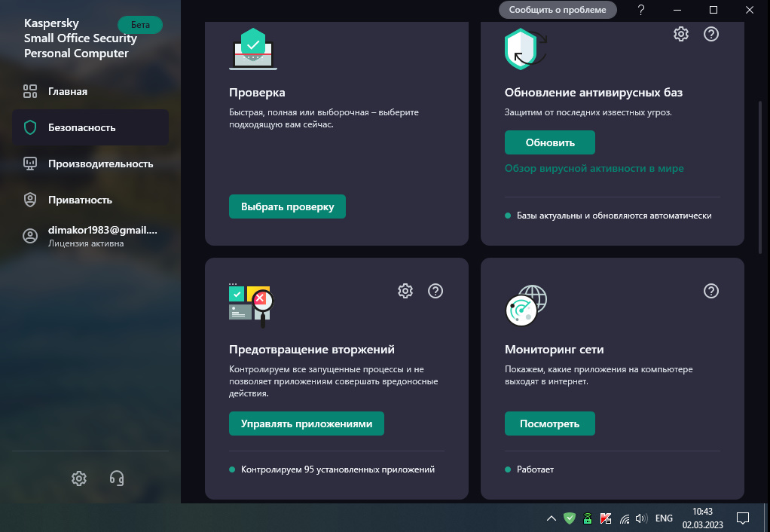The height and width of the screenshot is (532, 770).
Task: Click the user account avatar icon
Action: [30, 236]
